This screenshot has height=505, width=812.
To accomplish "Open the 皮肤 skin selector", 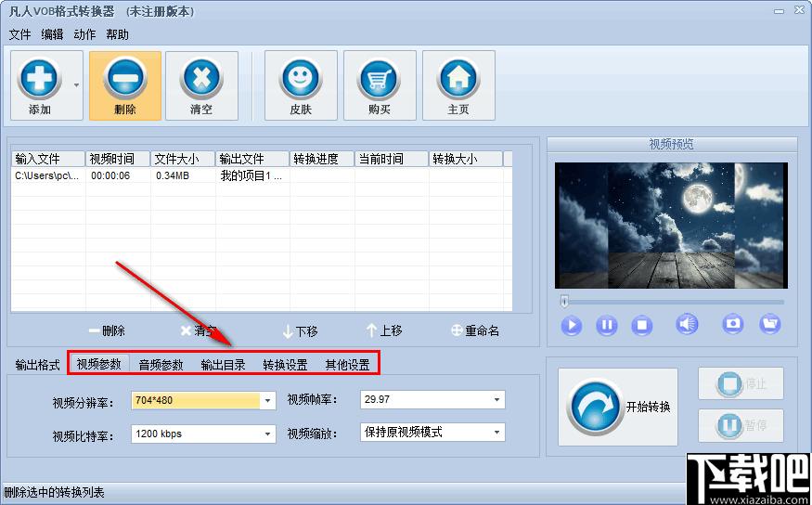I will pyautogui.click(x=301, y=85).
